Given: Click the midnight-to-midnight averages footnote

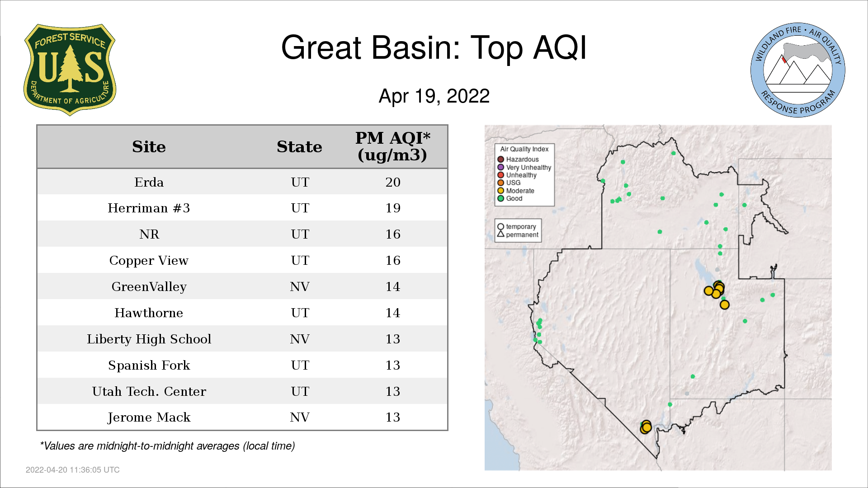Looking at the screenshot, I should pos(167,446).
